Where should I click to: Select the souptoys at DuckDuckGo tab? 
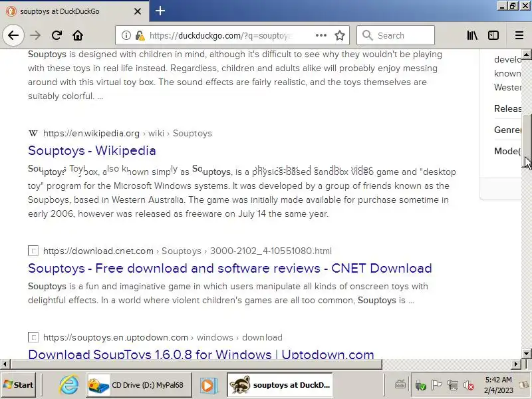74,11
